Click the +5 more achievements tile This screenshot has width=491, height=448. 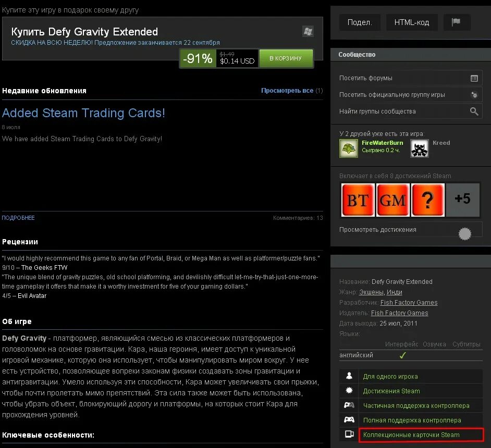point(462,200)
